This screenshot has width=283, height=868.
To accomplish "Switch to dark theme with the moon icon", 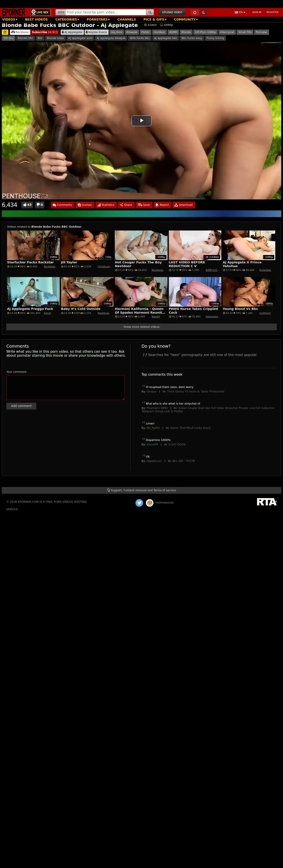I will point(204,12).
